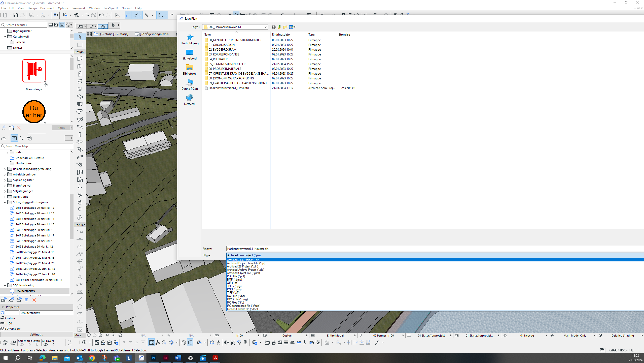Expand the Arbeidstegninger folder
The height and width of the screenshot is (363, 644).
click(5, 174)
